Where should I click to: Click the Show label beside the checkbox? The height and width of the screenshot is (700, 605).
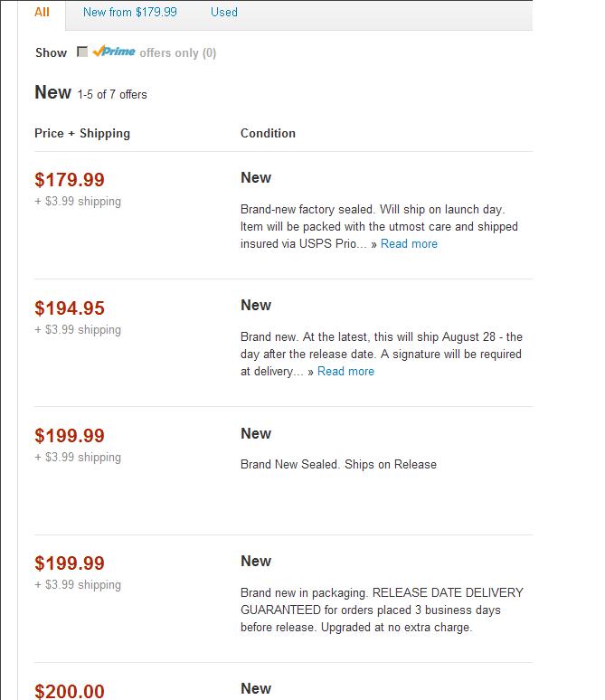pos(51,52)
